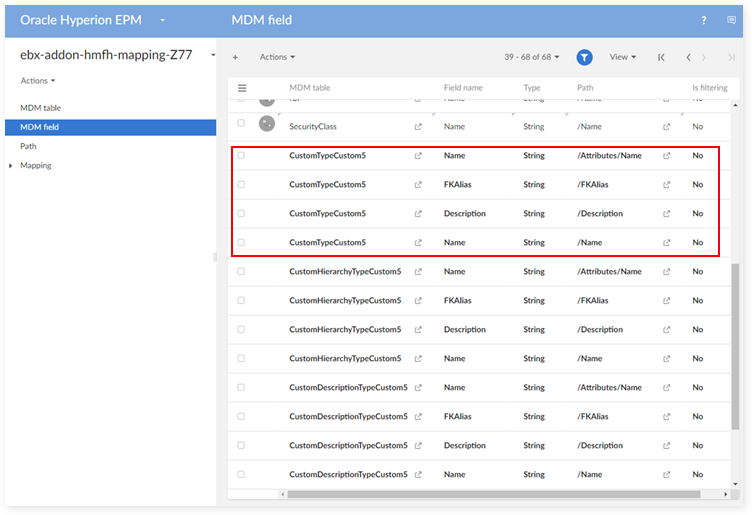The height and width of the screenshot is (515, 752).
Task: Add a new record with plus icon
Action: tap(235, 58)
